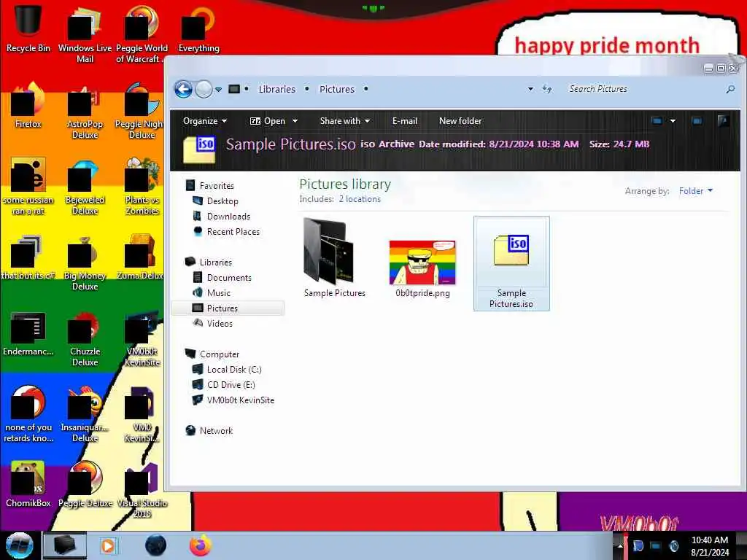Open the Arrange by Folder dropdown
Viewport: 747px width, 560px height.
(696, 191)
